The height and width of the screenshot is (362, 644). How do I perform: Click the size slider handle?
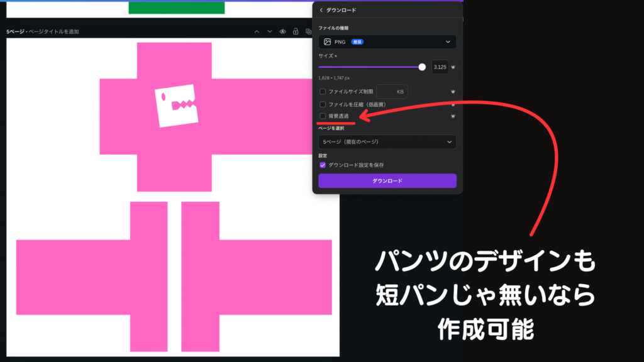pyautogui.click(x=422, y=67)
